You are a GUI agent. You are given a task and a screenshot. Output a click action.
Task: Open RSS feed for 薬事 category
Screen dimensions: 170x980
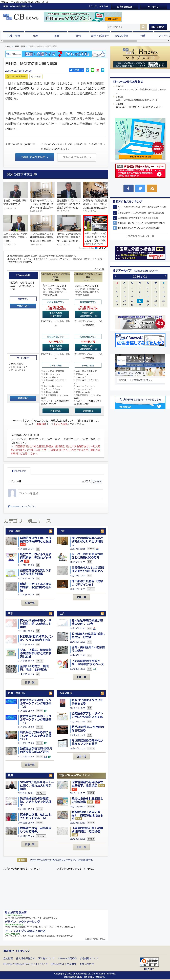click(51, 614)
